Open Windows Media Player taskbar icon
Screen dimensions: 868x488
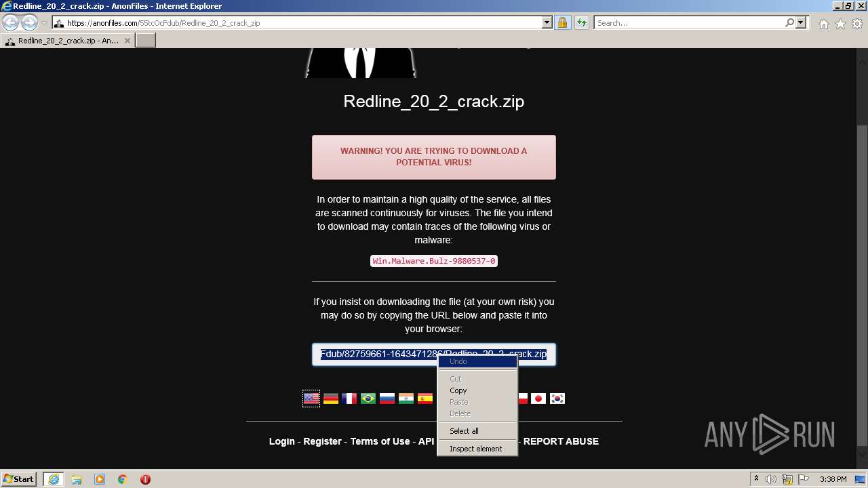(100, 479)
